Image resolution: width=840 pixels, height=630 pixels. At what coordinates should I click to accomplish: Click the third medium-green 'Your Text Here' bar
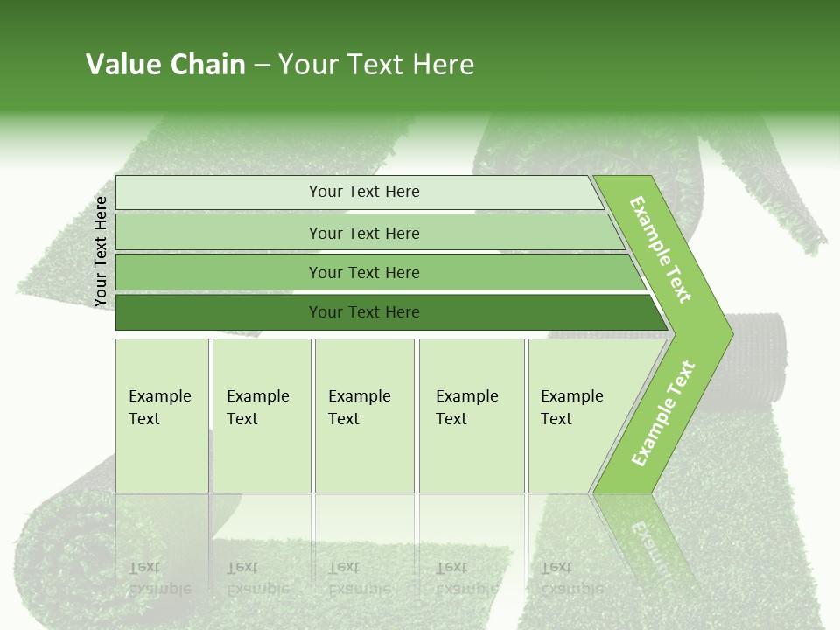[x=363, y=272]
